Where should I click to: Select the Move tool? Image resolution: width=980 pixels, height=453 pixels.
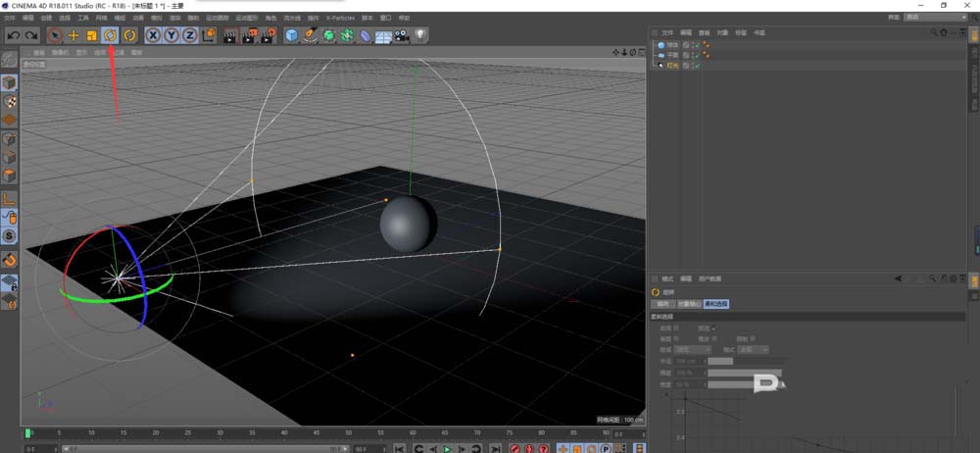point(73,35)
